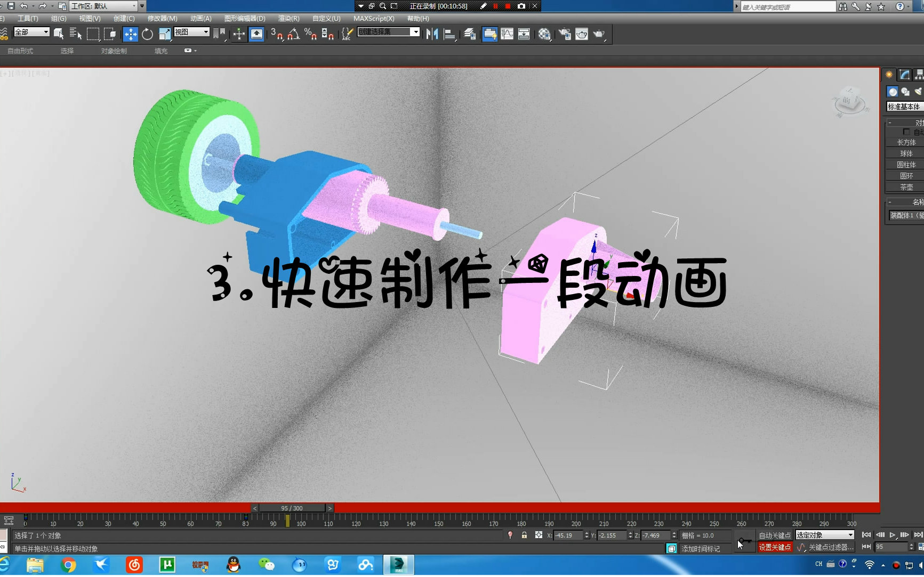
Task: Toggle Set Key (设置关键点) mode
Action: point(775,547)
